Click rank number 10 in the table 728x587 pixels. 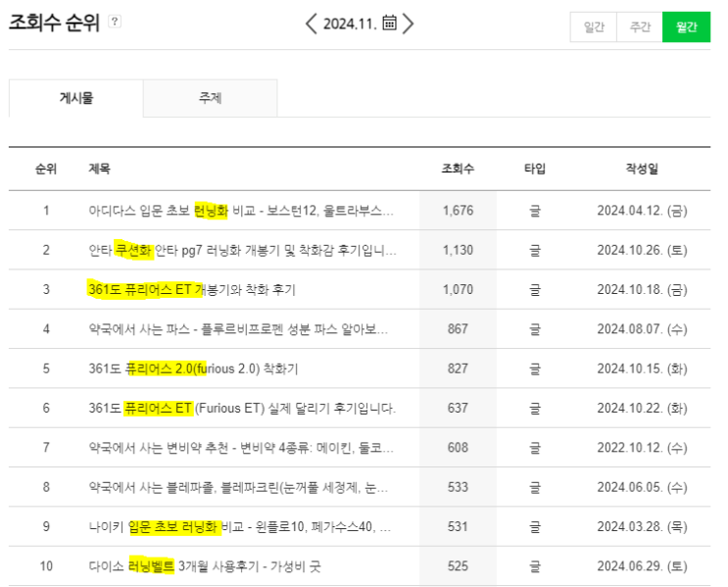click(46, 566)
